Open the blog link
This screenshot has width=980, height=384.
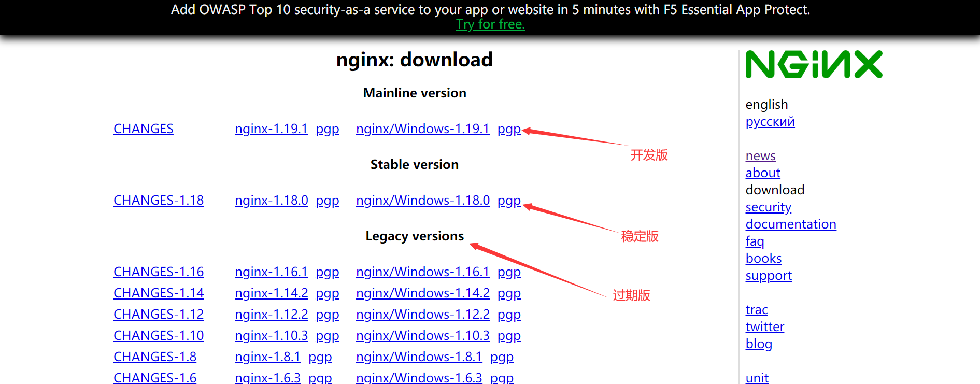[x=759, y=344]
